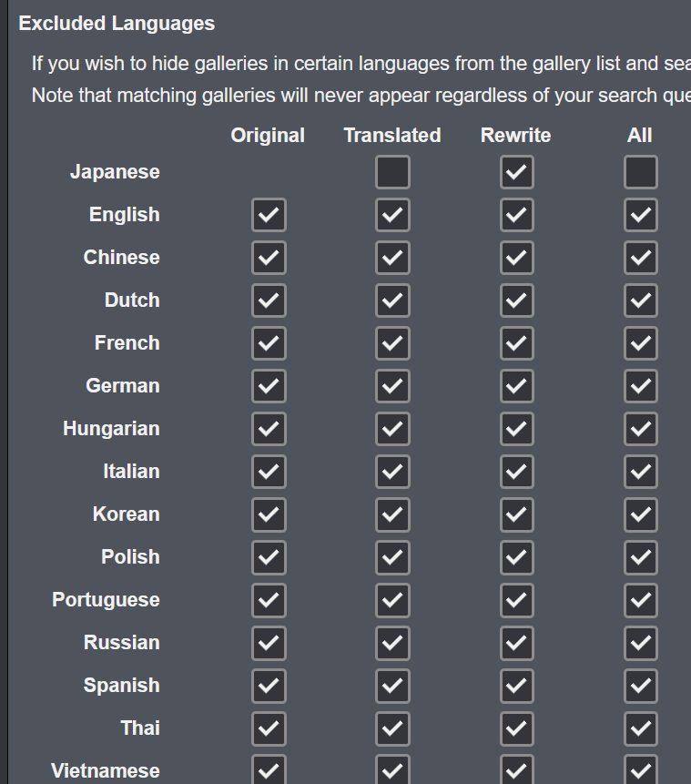Toggle the Dutch Rewrite checkbox
Screen dimensions: 691x784
click(516, 300)
